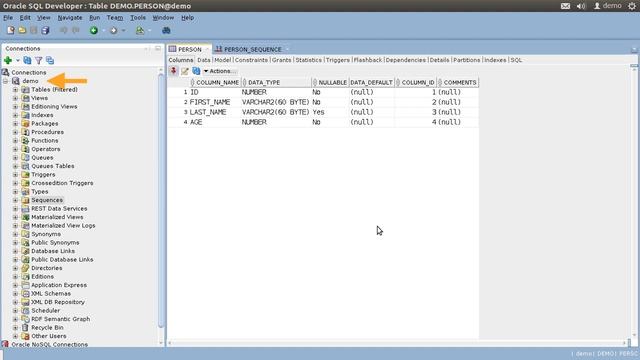Click the New file toolbar icon
This screenshot has width=640, height=360.
pos(11,30)
